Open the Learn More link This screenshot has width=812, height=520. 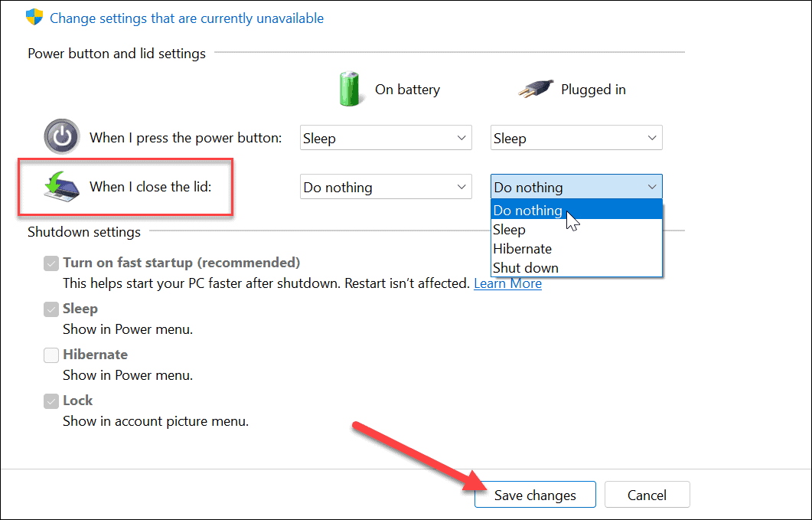(507, 283)
